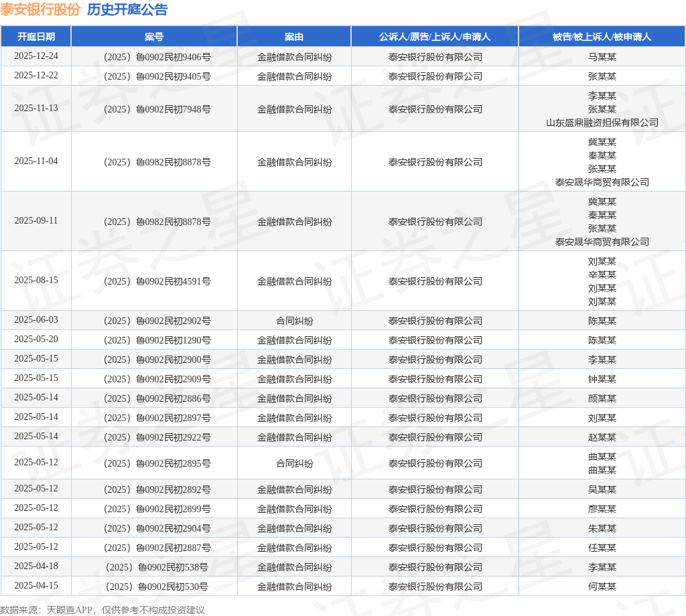Screen dimensions: 686x616
Task: Click case number 鲁0902民初9405号
Action: click(157, 76)
